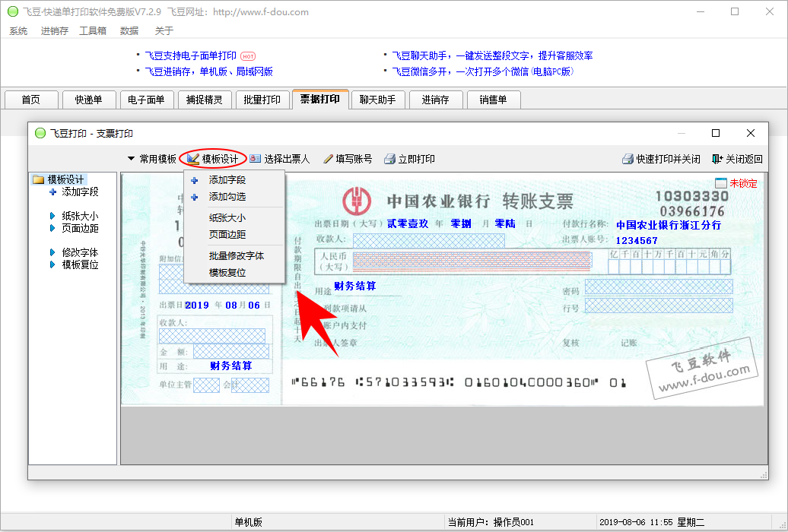Open the 进销存 menu in the menu bar
Image resolution: width=788 pixels, height=532 pixels.
[x=54, y=30]
